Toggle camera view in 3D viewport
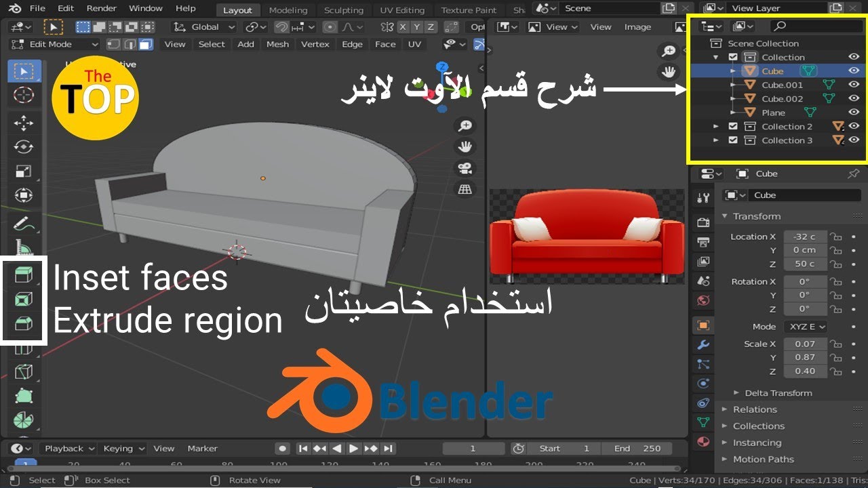This screenshot has width=868, height=488. [x=465, y=168]
